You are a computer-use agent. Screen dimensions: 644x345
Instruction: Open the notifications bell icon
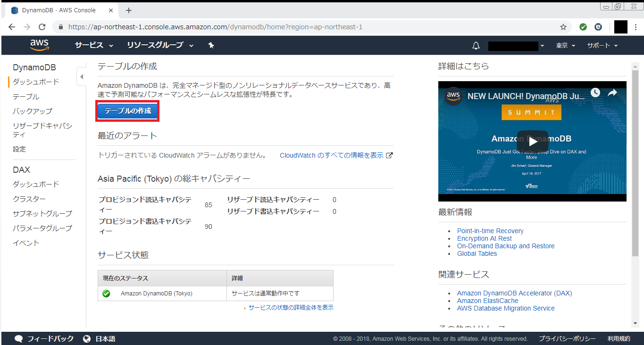click(x=476, y=45)
